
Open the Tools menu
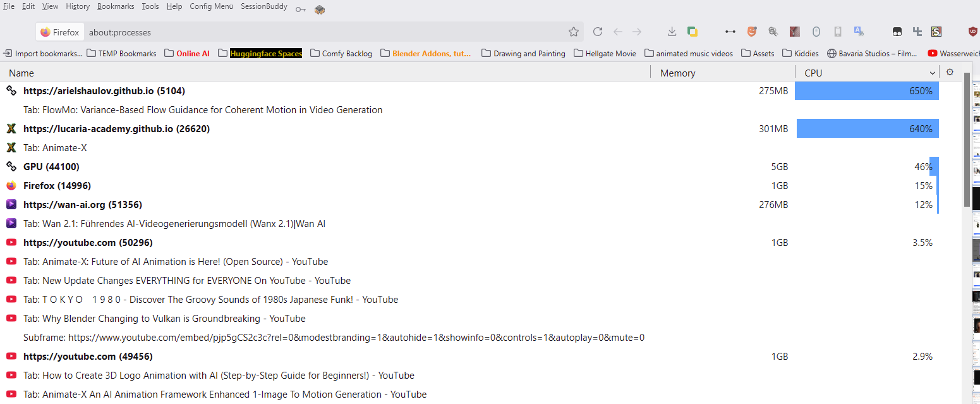point(150,6)
